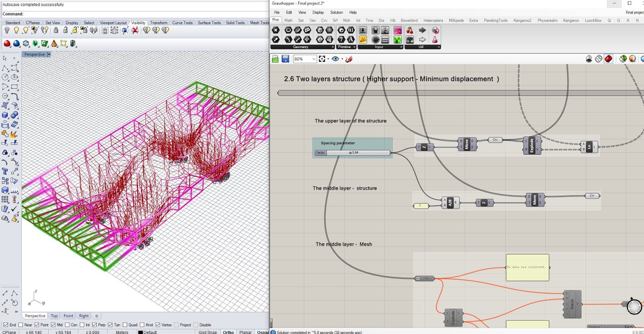
Task: Open Grasshopper file with green folder icon
Action: point(275,59)
